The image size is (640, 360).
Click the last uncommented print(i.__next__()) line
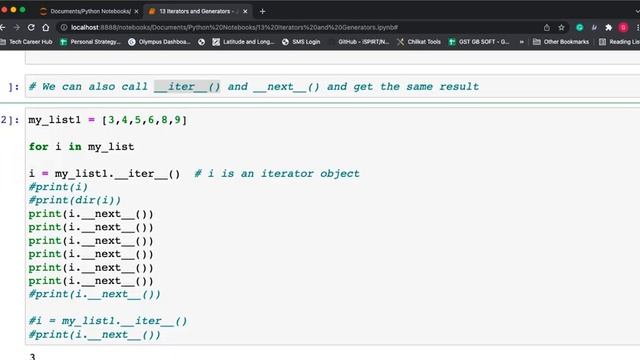91,281
